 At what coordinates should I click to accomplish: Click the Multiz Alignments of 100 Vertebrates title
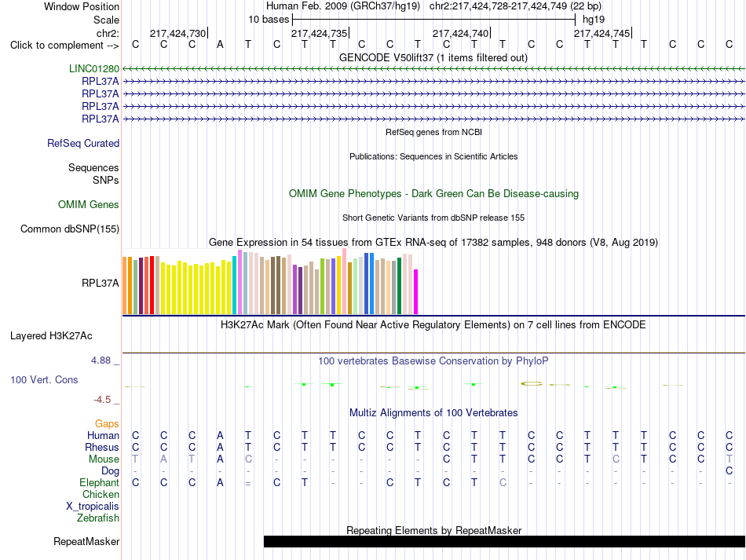433,412
